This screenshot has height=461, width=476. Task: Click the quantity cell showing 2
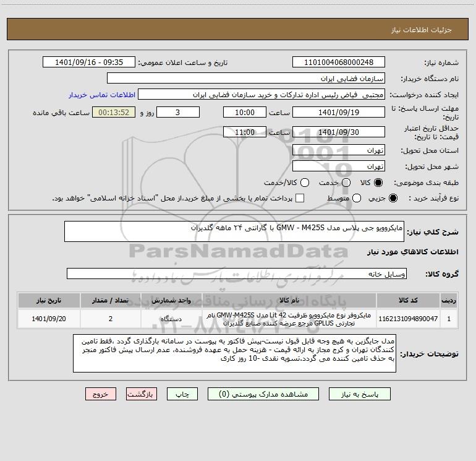(111, 319)
